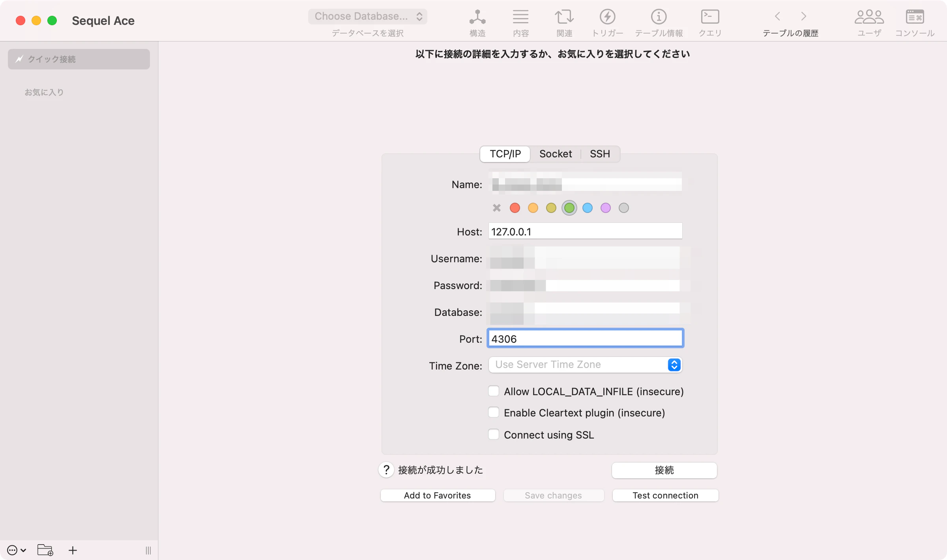The image size is (947, 560).
Task: Open the sidebar ellipsis action menu
Action: tap(17, 550)
